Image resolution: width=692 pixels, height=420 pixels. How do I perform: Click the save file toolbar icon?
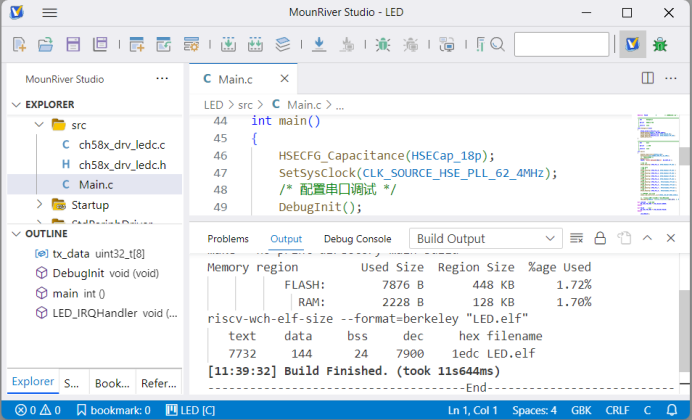[73, 44]
